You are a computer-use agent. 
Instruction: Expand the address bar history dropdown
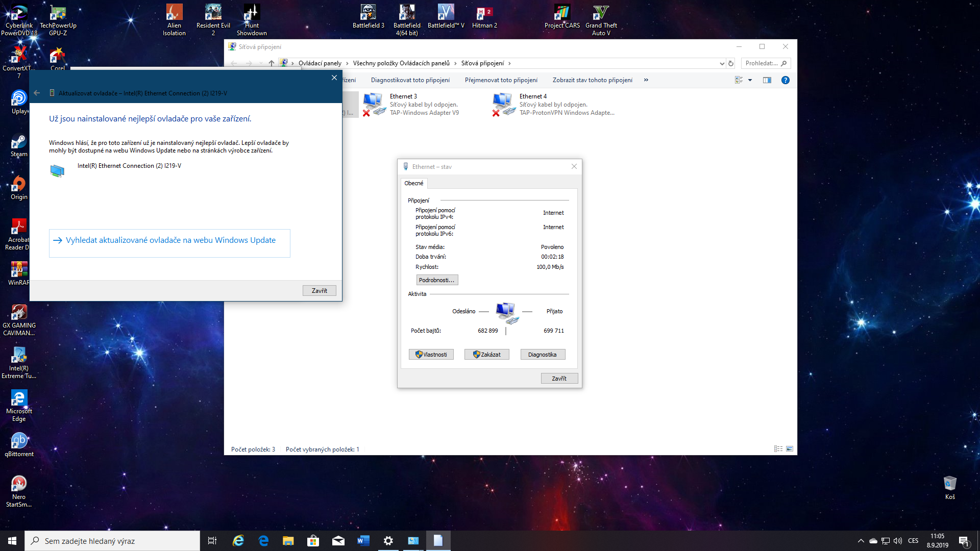pos(722,63)
